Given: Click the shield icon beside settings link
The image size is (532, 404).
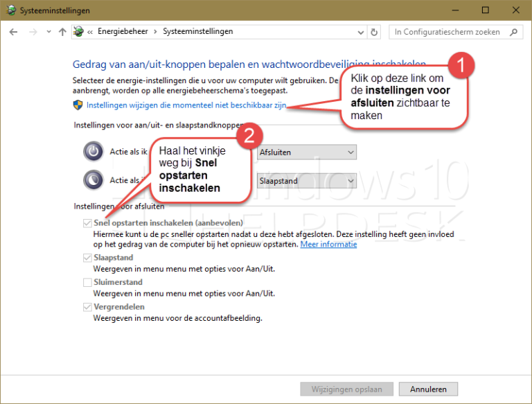Looking at the screenshot, I should 78,105.
